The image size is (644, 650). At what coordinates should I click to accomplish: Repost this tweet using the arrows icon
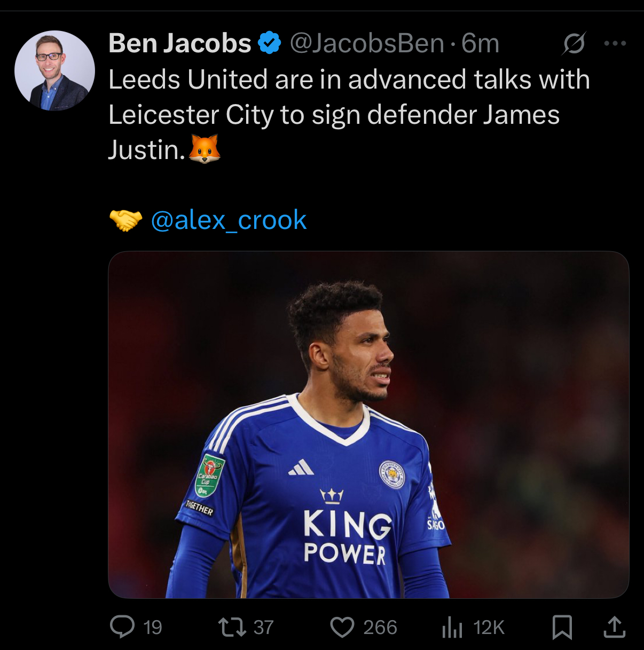232,627
